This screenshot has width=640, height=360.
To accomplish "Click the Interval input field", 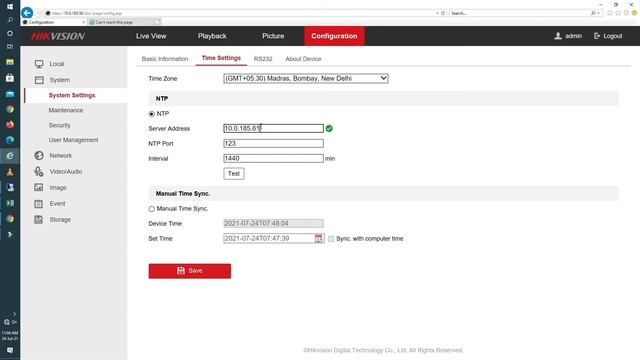I will point(273,158).
